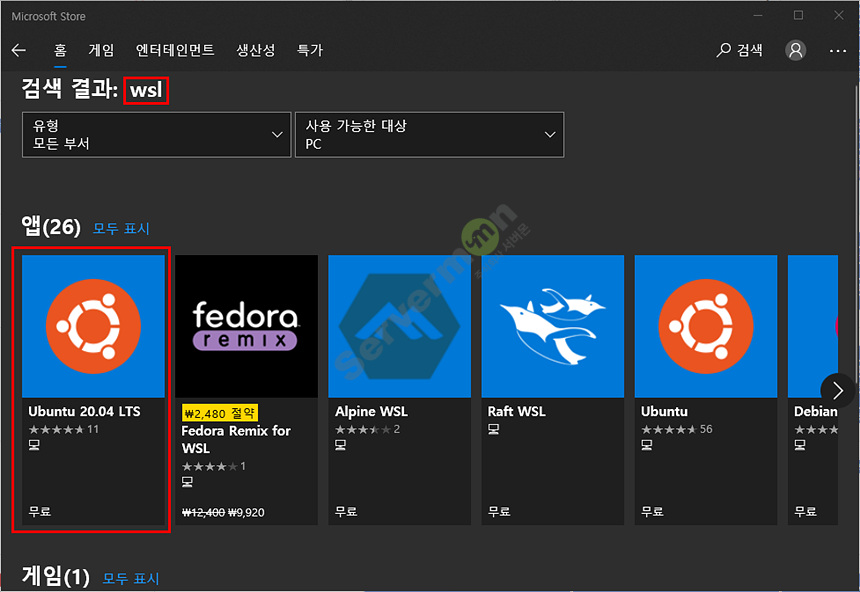
Task: Click the Alpine WSL title text
Action: point(371,411)
